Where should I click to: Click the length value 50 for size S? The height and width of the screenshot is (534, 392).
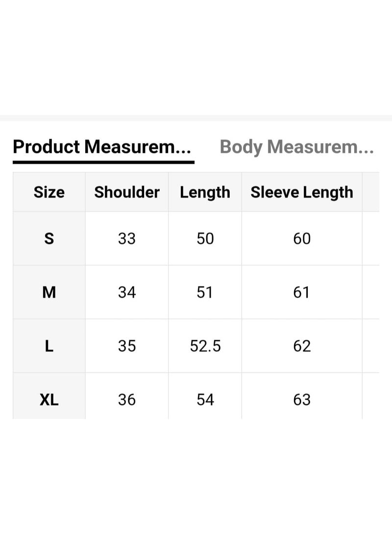pos(205,238)
